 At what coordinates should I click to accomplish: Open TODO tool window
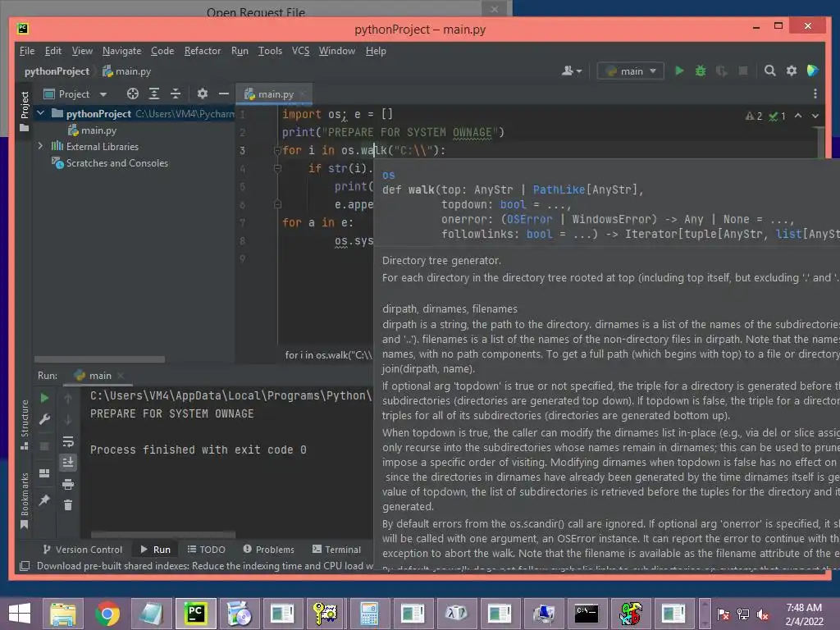(207, 550)
